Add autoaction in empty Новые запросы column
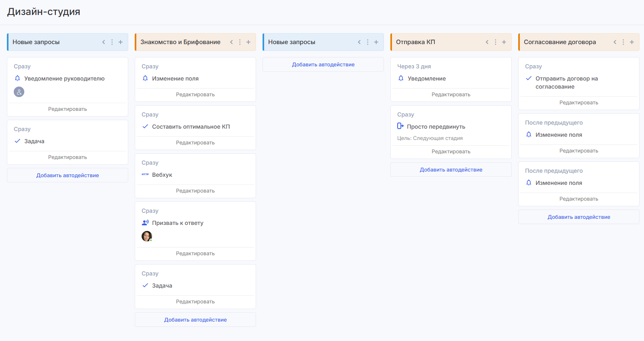This screenshot has height=341, width=644. coord(323,64)
